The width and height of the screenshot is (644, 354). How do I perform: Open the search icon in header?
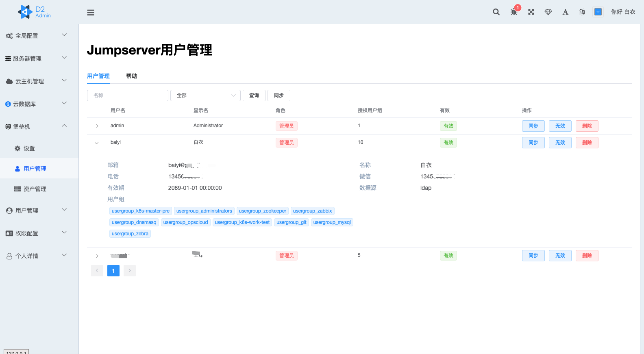(x=496, y=12)
